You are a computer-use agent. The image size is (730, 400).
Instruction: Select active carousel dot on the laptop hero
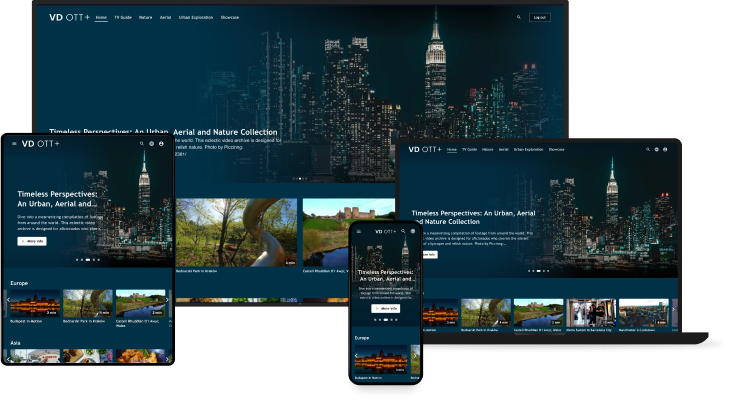coord(538,271)
